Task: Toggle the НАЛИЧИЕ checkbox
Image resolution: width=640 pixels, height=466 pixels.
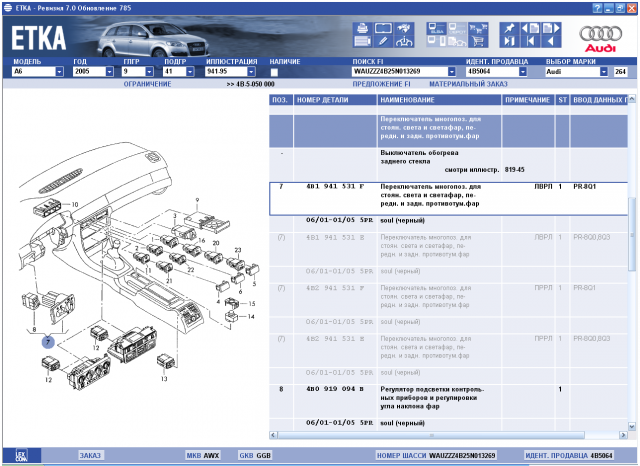Action: (x=274, y=72)
